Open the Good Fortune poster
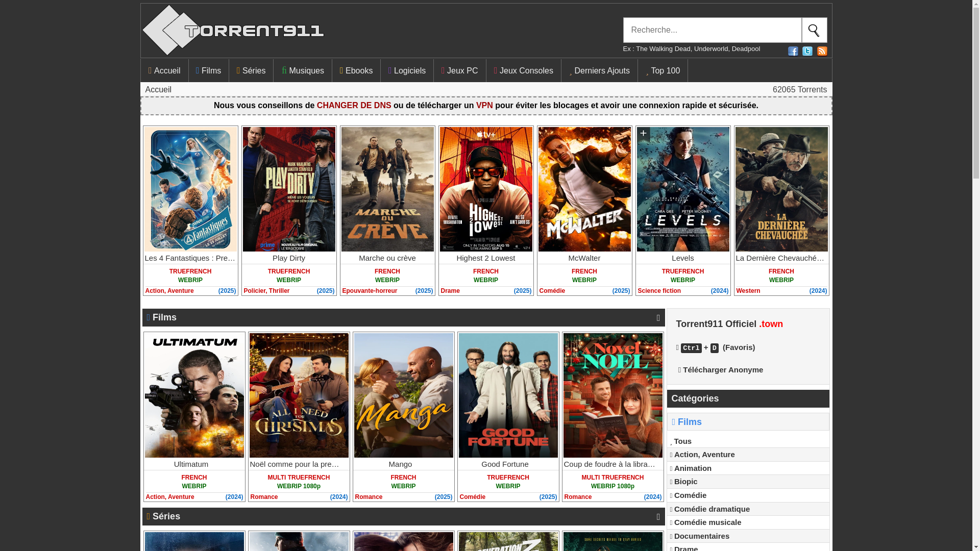The width and height of the screenshot is (980, 551). click(x=508, y=395)
